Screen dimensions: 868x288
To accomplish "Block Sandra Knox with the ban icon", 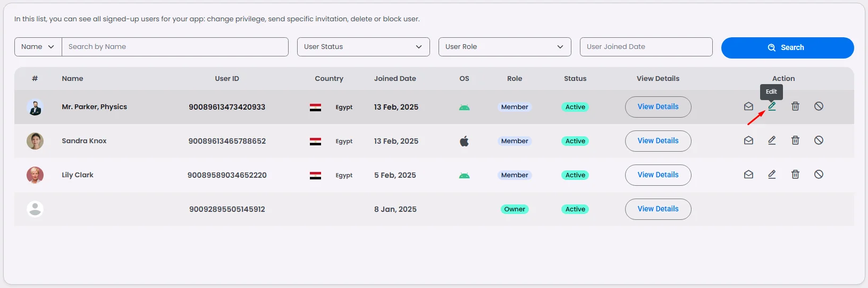I will click(819, 141).
